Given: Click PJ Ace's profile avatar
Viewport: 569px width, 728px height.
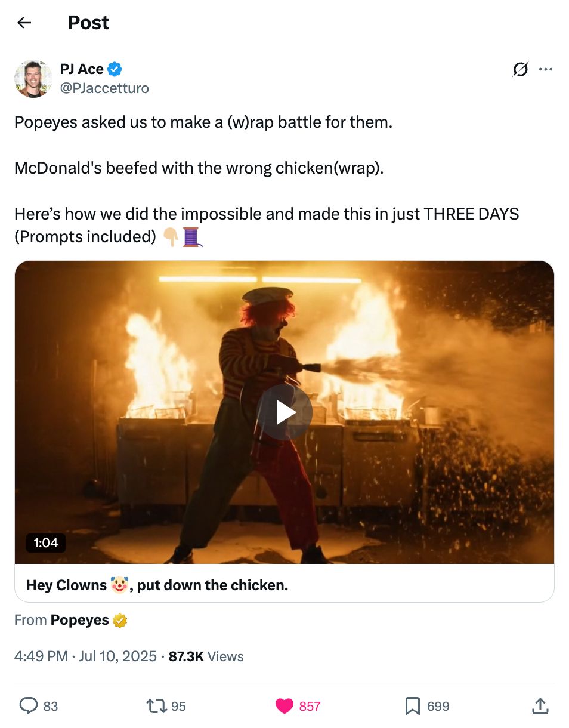Looking at the screenshot, I should (33, 79).
